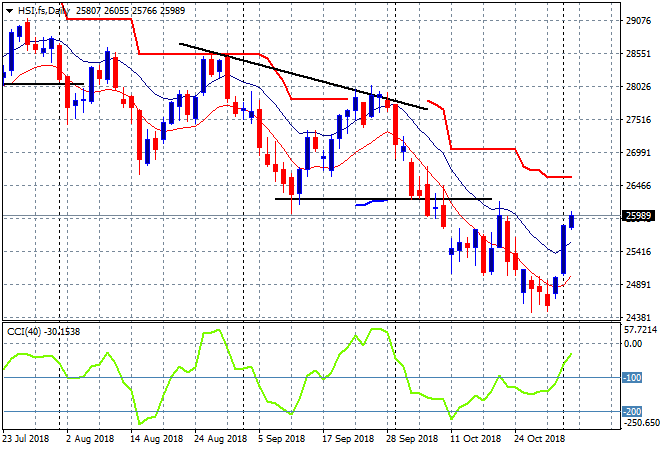660x450 pixels.
Task: Select the CCI -200 level label
Action: pos(632,412)
